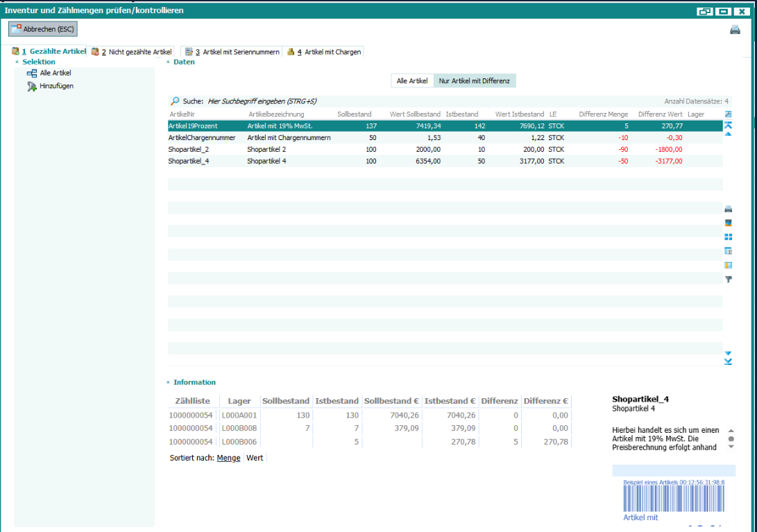Jump to last record with bottom arrow
This screenshot has height=532, width=757.
(728, 361)
